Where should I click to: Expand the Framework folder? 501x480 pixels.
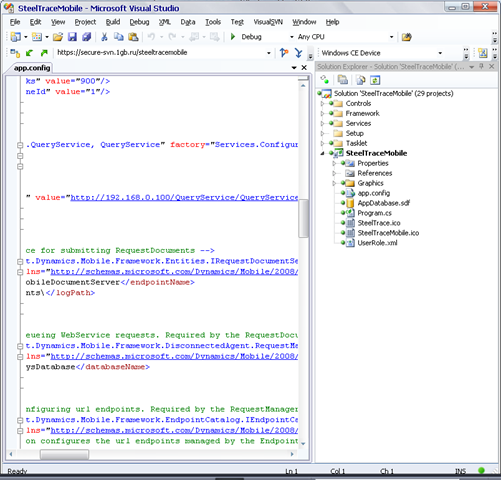[322, 114]
